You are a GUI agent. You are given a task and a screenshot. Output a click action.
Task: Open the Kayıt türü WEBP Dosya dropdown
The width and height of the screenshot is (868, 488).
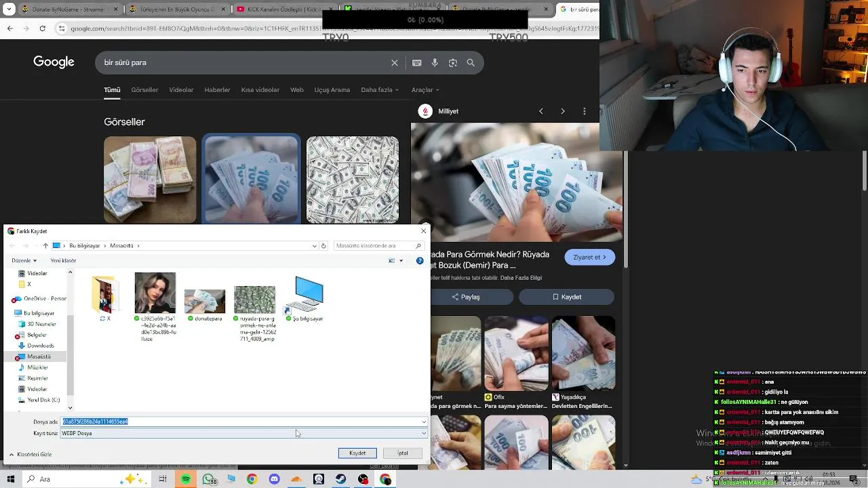244,433
